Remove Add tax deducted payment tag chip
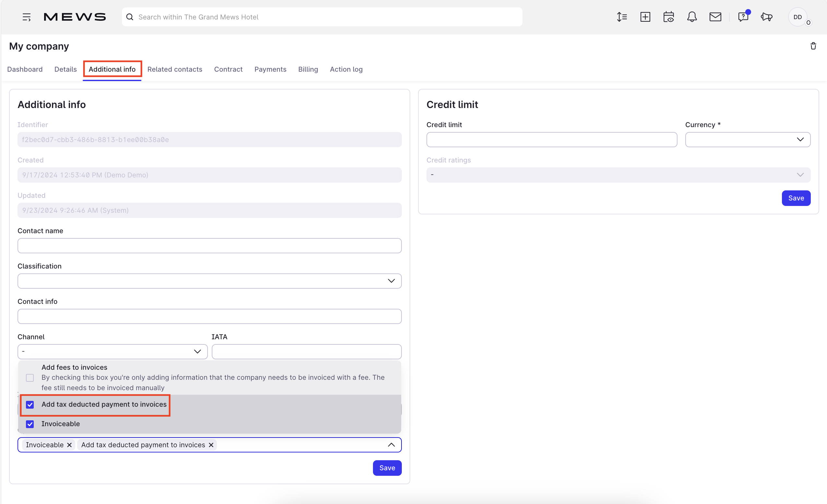This screenshot has height=504, width=827. click(211, 445)
